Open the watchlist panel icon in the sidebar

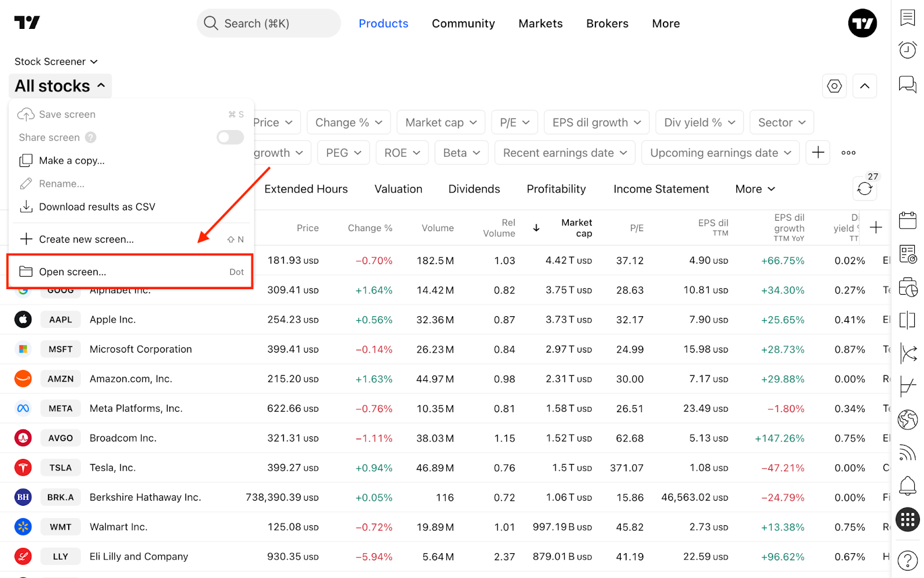pyautogui.click(x=907, y=18)
